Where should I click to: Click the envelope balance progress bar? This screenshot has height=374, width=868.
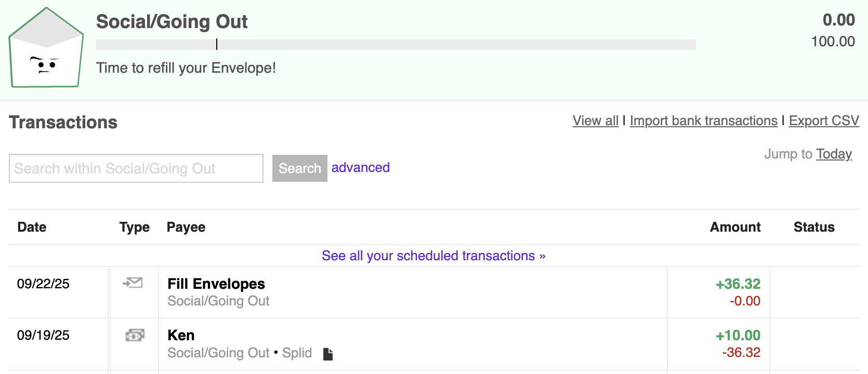[x=396, y=45]
